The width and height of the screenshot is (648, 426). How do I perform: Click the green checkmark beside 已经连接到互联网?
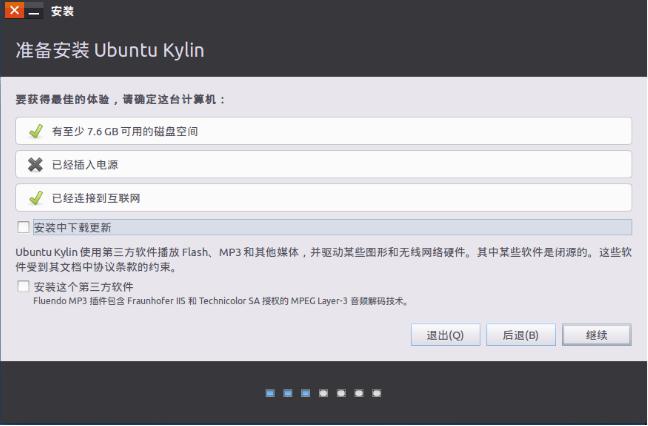36,198
